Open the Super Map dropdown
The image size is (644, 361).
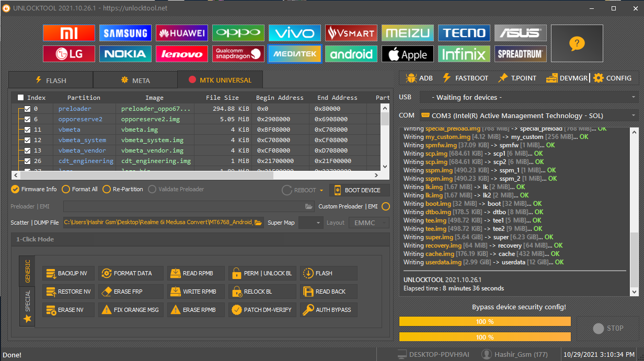(312, 223)
